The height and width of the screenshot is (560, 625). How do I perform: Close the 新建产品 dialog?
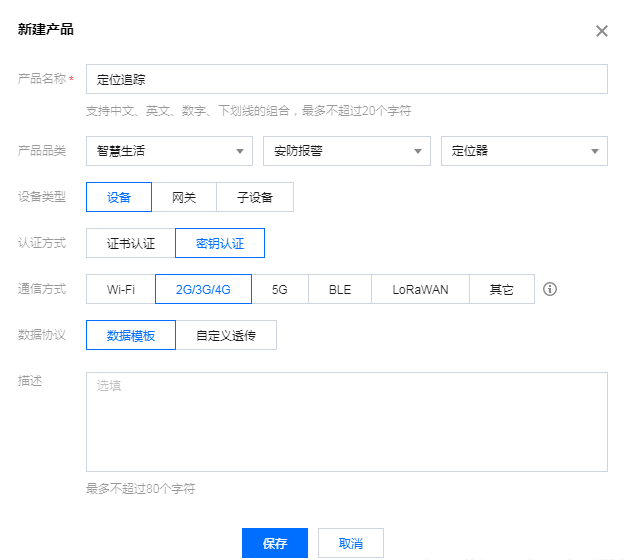click(x=601, y=31)
